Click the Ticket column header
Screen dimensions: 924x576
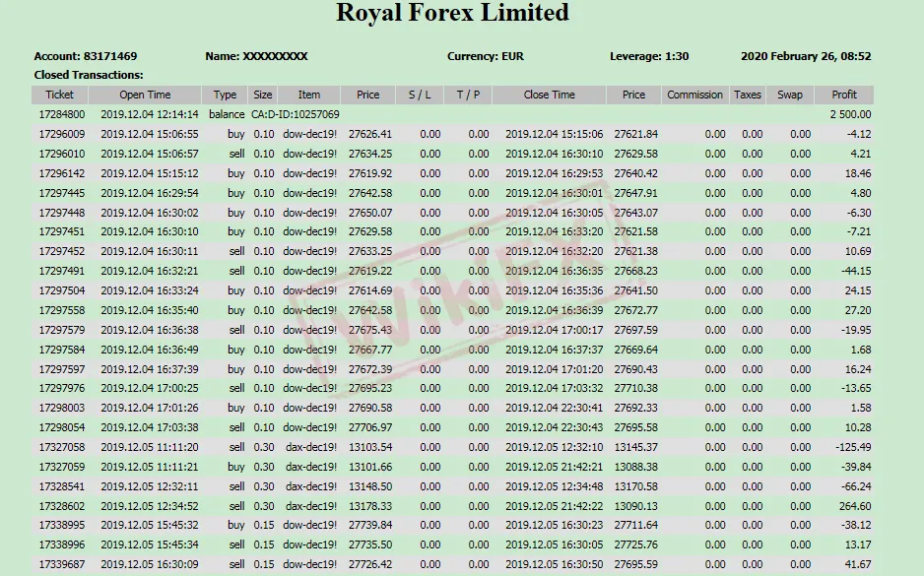59,95
